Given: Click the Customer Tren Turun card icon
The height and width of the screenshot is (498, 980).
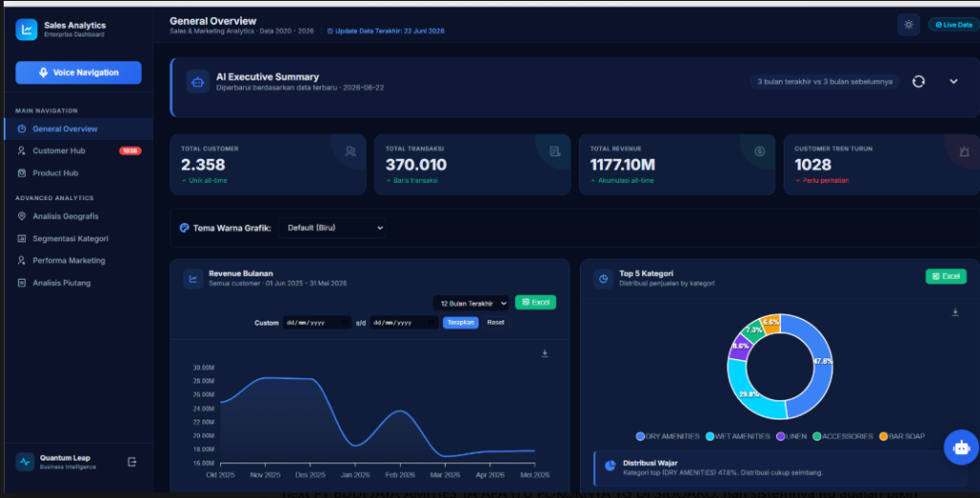Looking at the screenshot, I should point(965,151).
